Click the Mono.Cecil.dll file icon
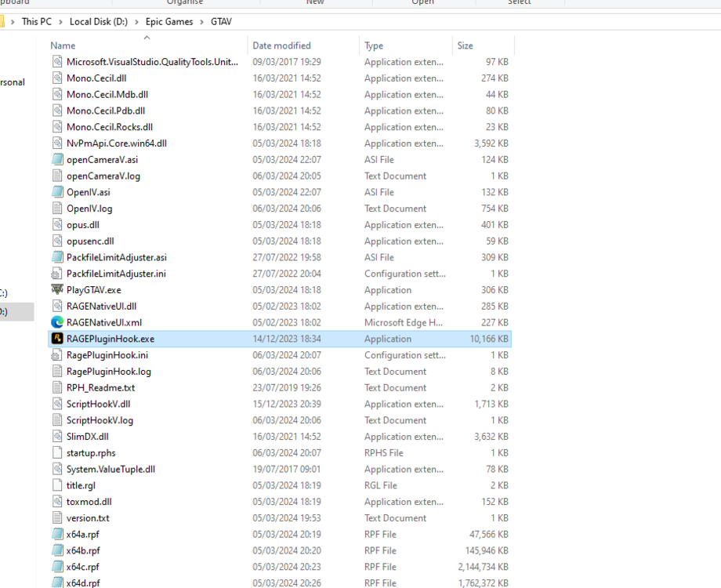The image size is (721, 588). coord(57,78)
